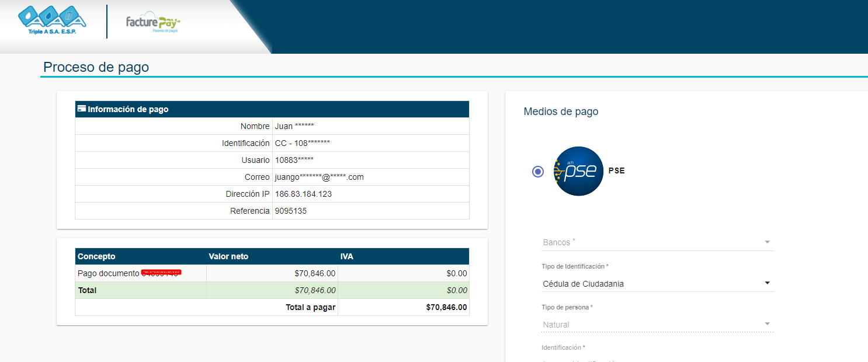The width and height of the screenshot is (868, 362).
Task: Click the green arrow icon in the Pay logo
Action: pos(178,22)
